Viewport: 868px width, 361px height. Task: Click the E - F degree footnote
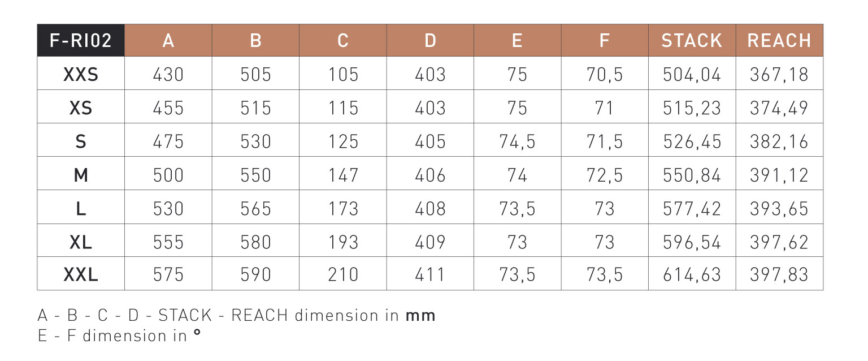coord(119,336)
